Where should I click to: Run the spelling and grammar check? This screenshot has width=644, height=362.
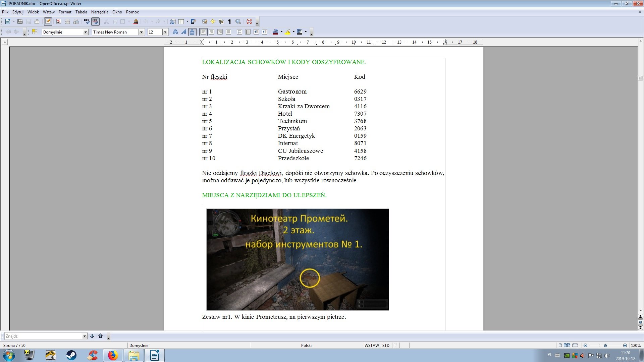pyautogui.click(x=87, y=21)
